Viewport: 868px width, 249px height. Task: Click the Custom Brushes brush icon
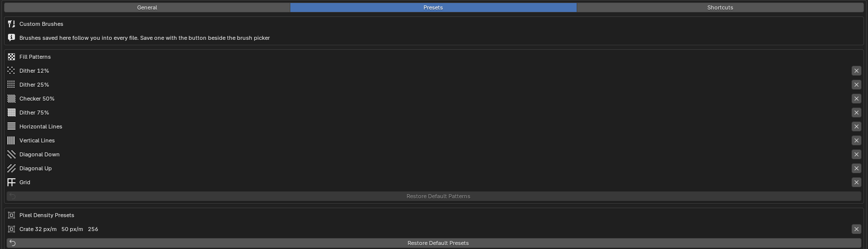(x=11, y=24)
